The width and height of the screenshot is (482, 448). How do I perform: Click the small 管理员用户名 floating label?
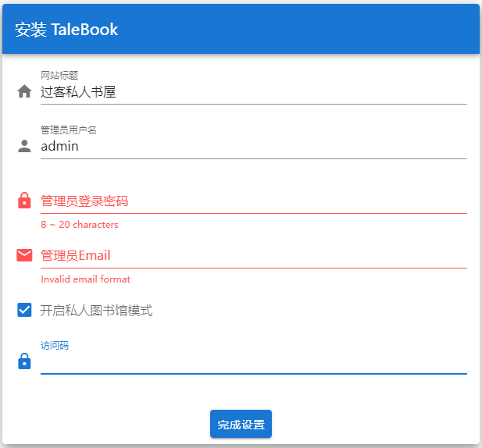[x=69, y=130]
